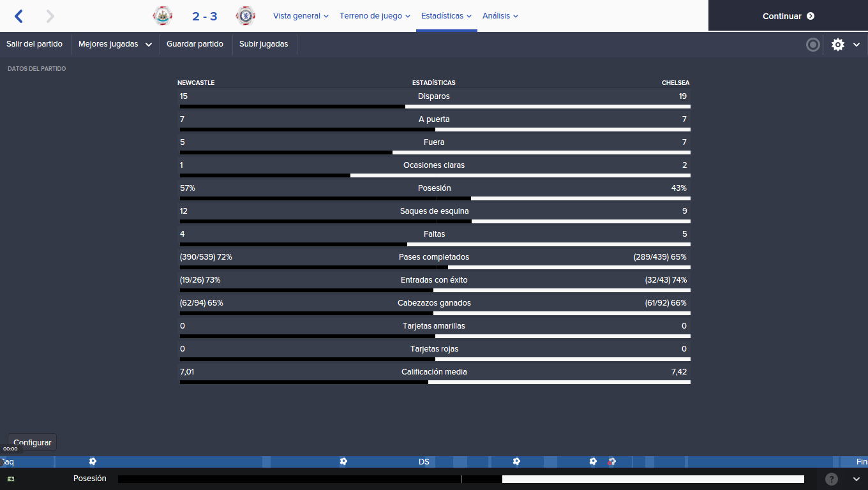Click the A puerta stat label
Viewport: 868px width, 490px height.
pos(434,119)
